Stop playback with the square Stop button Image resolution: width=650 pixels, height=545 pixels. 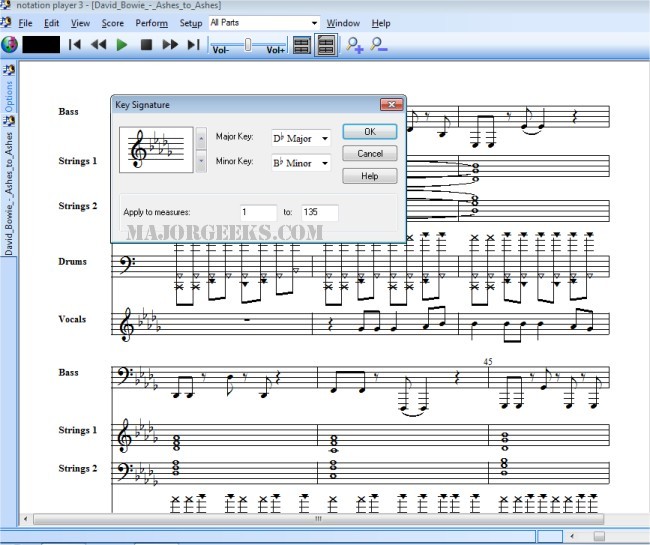coord(146,44)
